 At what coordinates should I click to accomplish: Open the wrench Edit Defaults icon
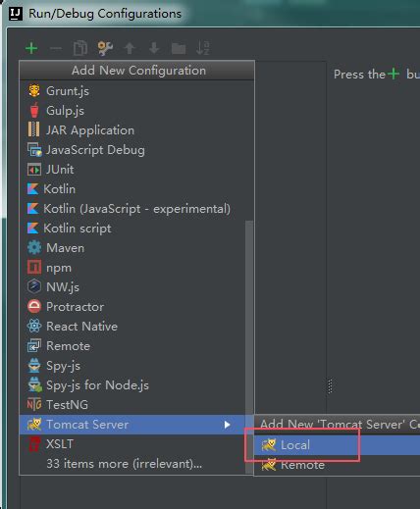105,48
